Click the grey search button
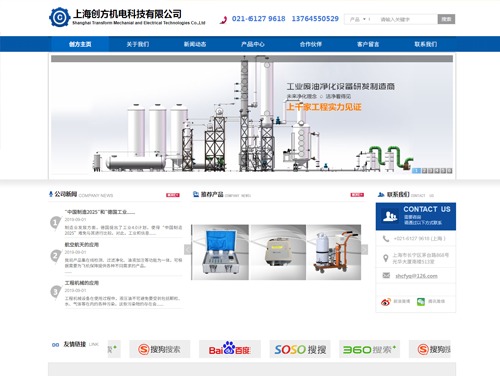The height and width of the screenshot is (376, 500). pyautogui.click(x=446, y=19)
